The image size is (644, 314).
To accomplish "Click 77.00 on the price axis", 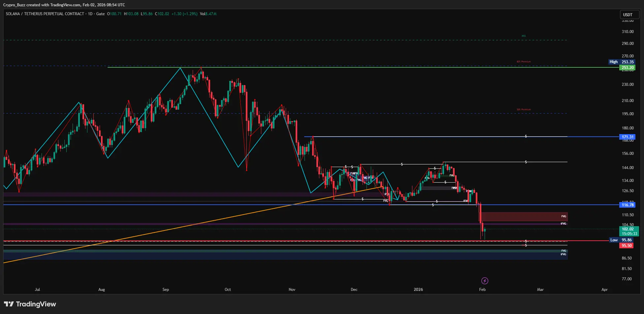I will pos(627,279).
